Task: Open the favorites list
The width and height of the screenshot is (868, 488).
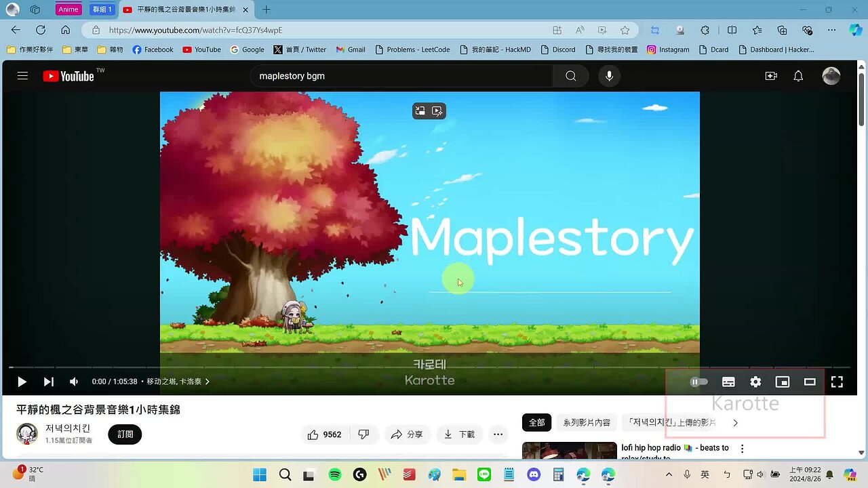Action: pos(757,30)
